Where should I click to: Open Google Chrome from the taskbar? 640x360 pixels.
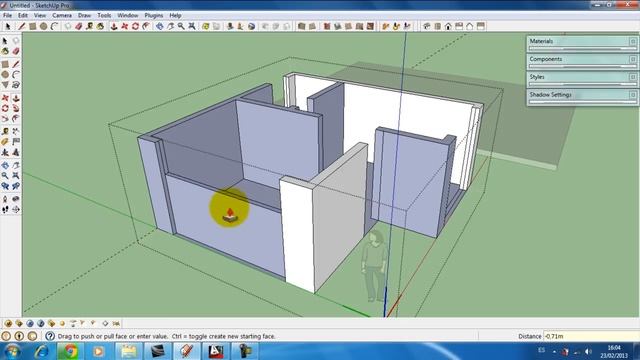tap(70, 351)
